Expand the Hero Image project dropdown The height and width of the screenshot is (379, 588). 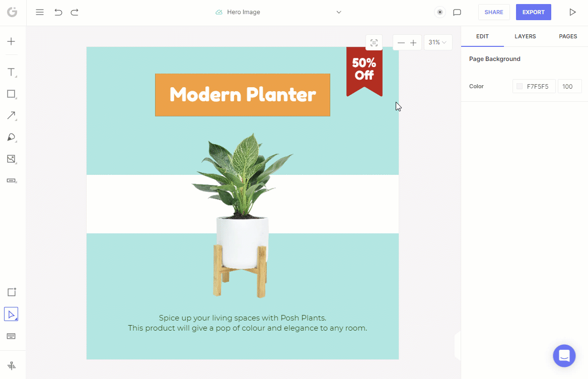click(339, 12)
